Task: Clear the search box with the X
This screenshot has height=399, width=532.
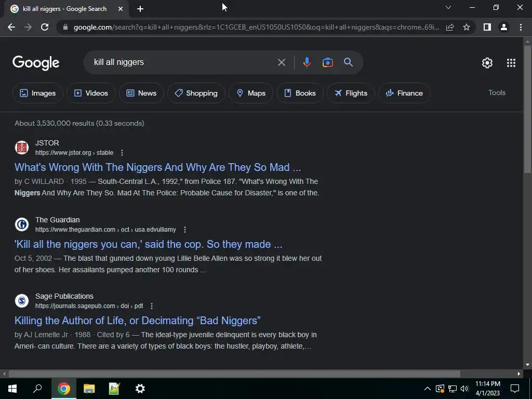Action: coord(281,62)
